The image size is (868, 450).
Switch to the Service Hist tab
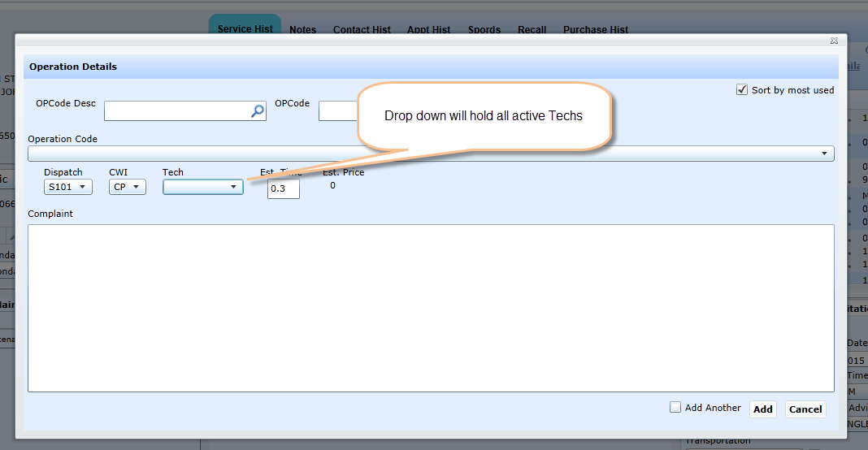tap(245, 28)
